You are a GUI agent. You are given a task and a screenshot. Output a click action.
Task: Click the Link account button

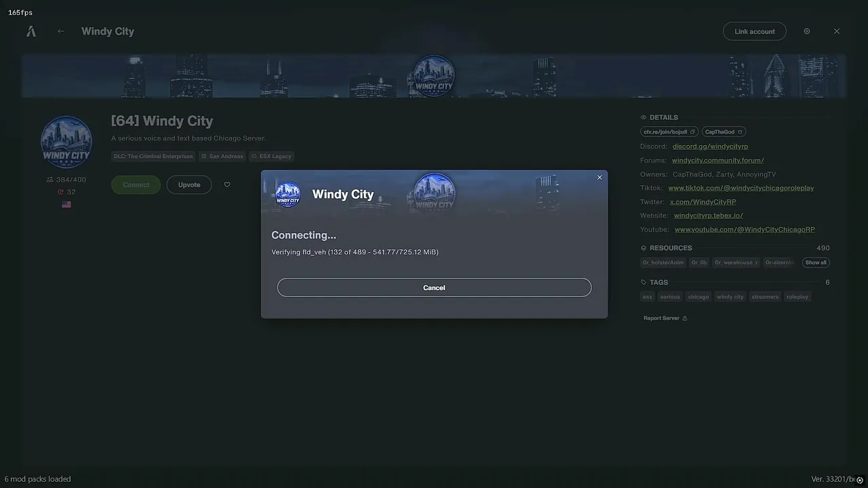coord(755,31)
